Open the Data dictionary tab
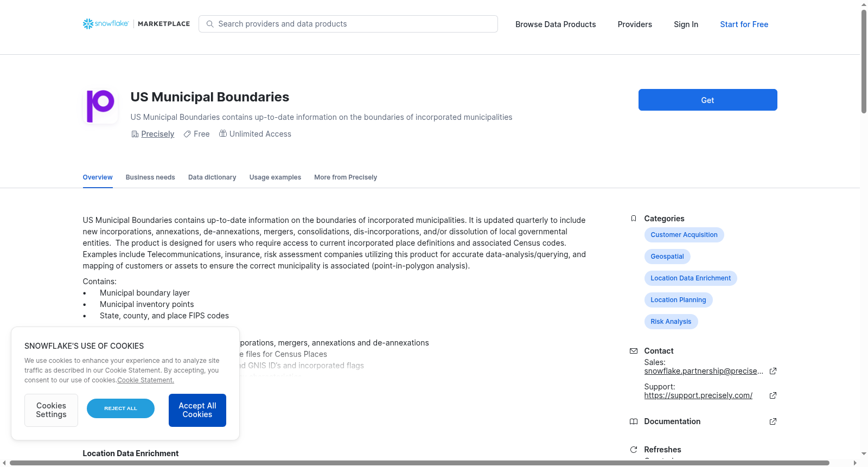The height and width of the screenshot is (467, 868). 212,177
